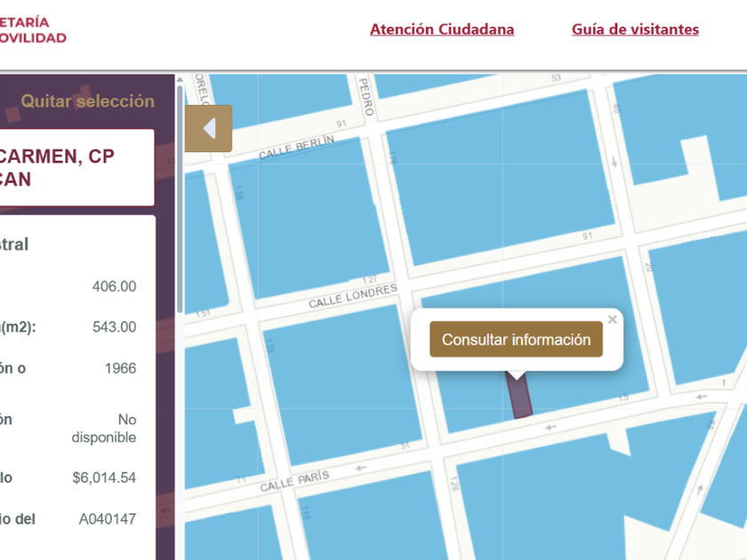Collapse the side panel with left arrow button

point(208,129)
